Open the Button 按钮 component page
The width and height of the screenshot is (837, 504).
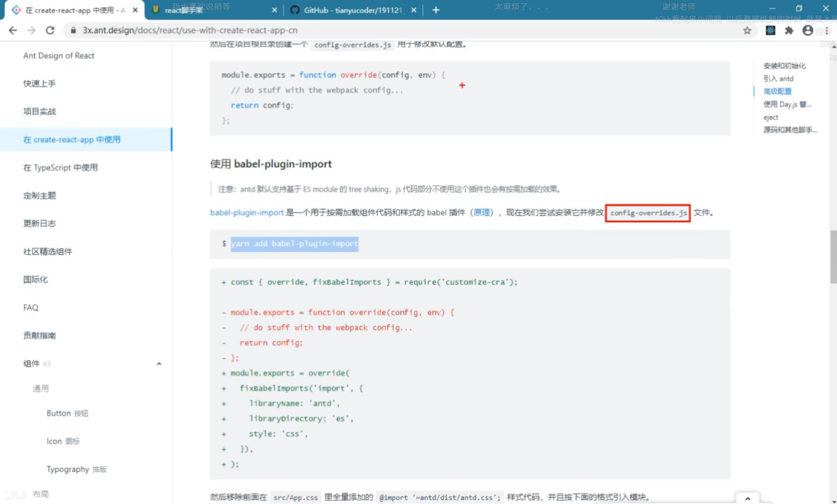pos(67,413)
